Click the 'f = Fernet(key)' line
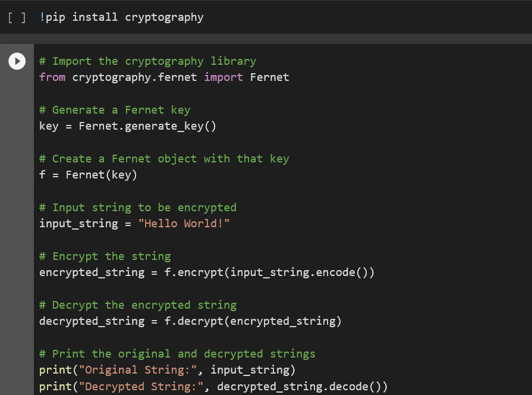The width and height of the screenshot is (532, 395). coord(88,175)
